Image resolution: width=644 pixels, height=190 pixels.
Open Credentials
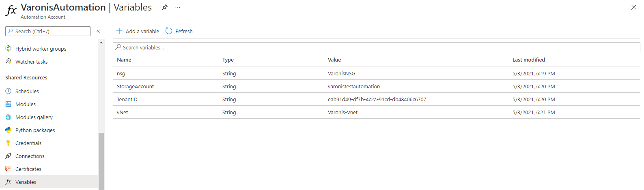click(28, 143)
